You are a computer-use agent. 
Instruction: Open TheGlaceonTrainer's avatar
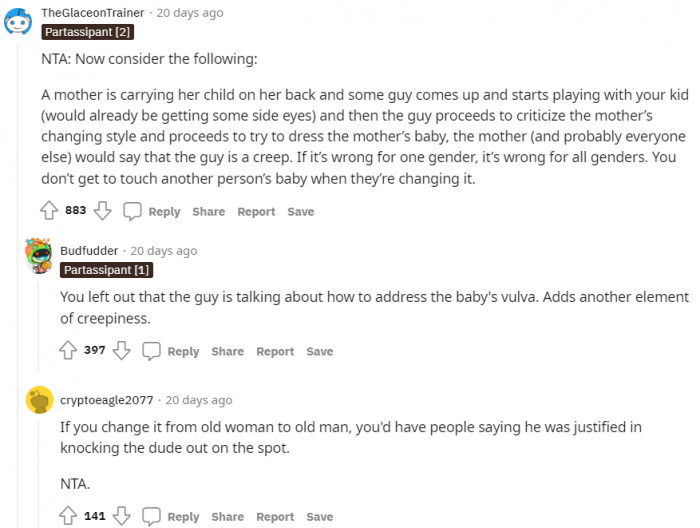coord(19,19)
